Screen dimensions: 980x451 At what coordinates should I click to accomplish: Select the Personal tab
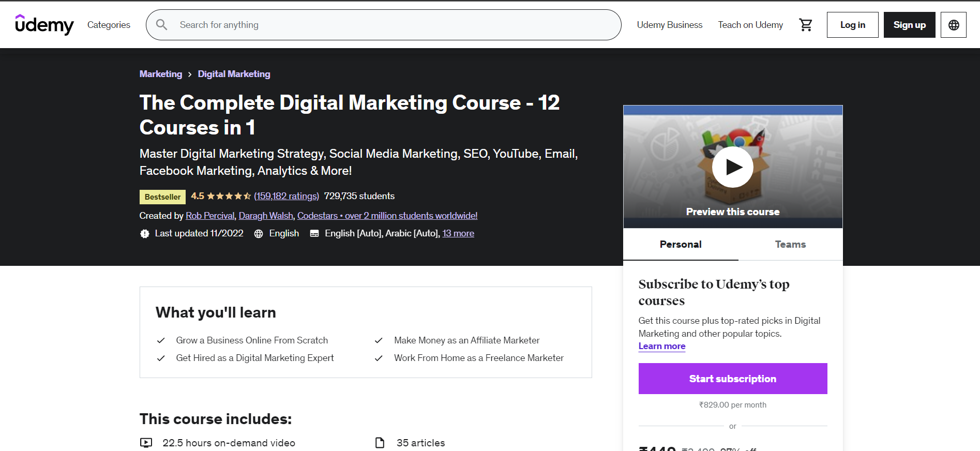pyautogui.click(x=680, y=244)
